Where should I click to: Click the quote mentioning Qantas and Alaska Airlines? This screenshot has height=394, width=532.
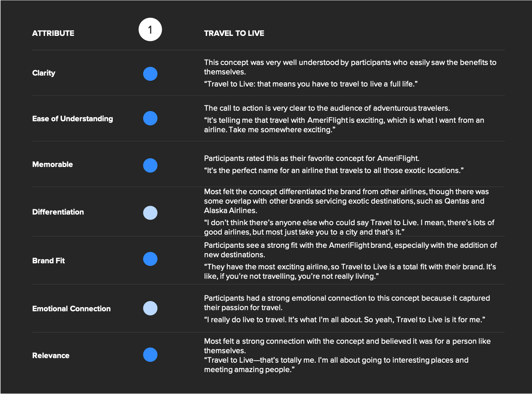pos(346,201)
